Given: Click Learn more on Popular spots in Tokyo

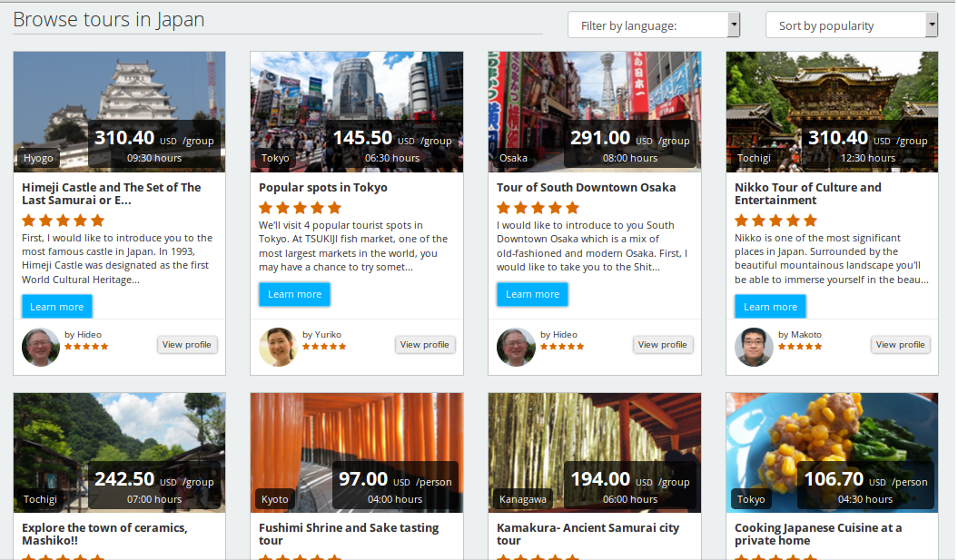Looking at the screenshot, I should [x=294, y=294].
